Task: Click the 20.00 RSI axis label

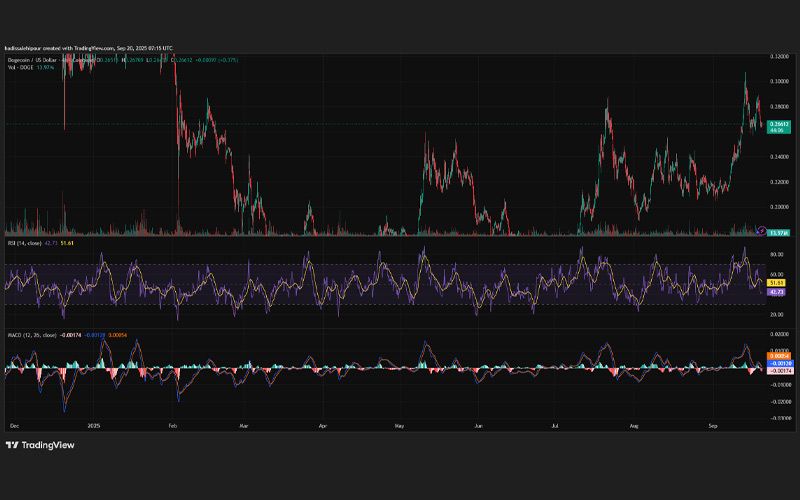Action: [x=777, y=315]
